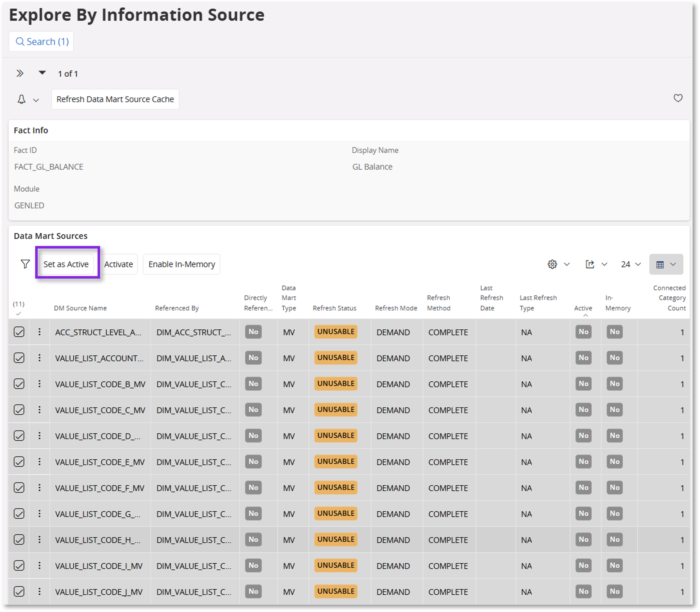Screen dimensions: 700x612
Task: Uncheck row VALUE_LIST_CODE_G_...
Action: click(x=19, y=514)
